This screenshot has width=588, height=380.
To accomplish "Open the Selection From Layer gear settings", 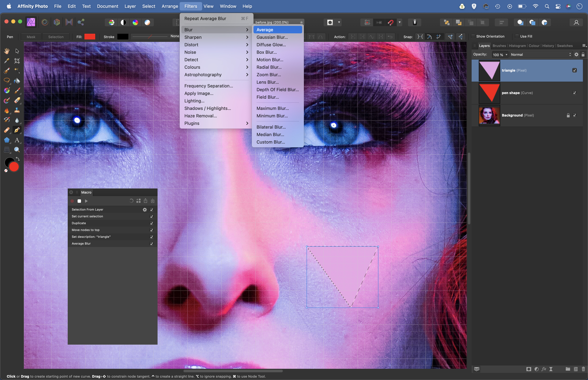I will pos(145,210).
